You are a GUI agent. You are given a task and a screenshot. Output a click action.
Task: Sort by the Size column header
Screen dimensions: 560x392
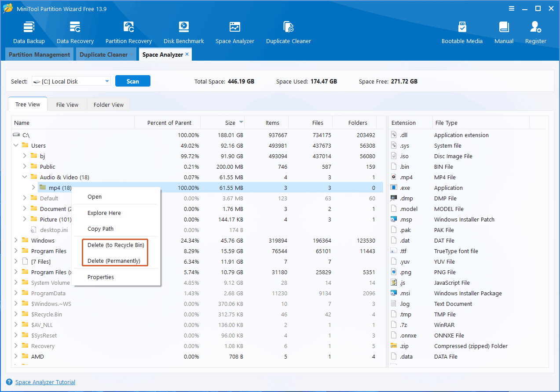pyautogui.click(x=222, y=123)
